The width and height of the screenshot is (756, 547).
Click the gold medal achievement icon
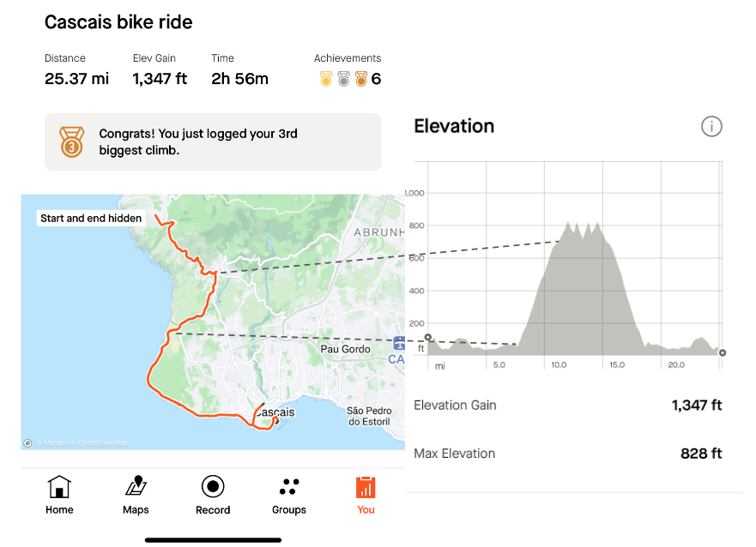tap(326, 79)
